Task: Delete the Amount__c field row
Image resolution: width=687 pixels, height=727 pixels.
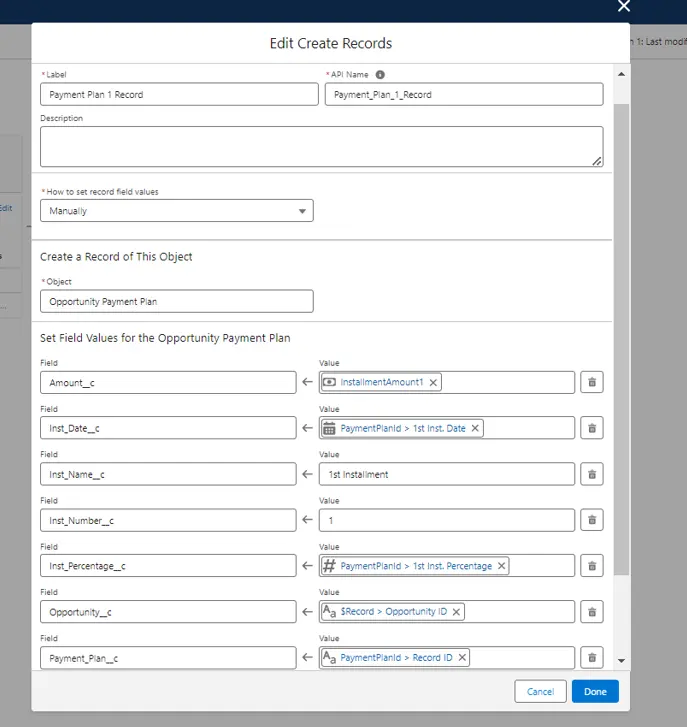Action: [x=591, y=382]
